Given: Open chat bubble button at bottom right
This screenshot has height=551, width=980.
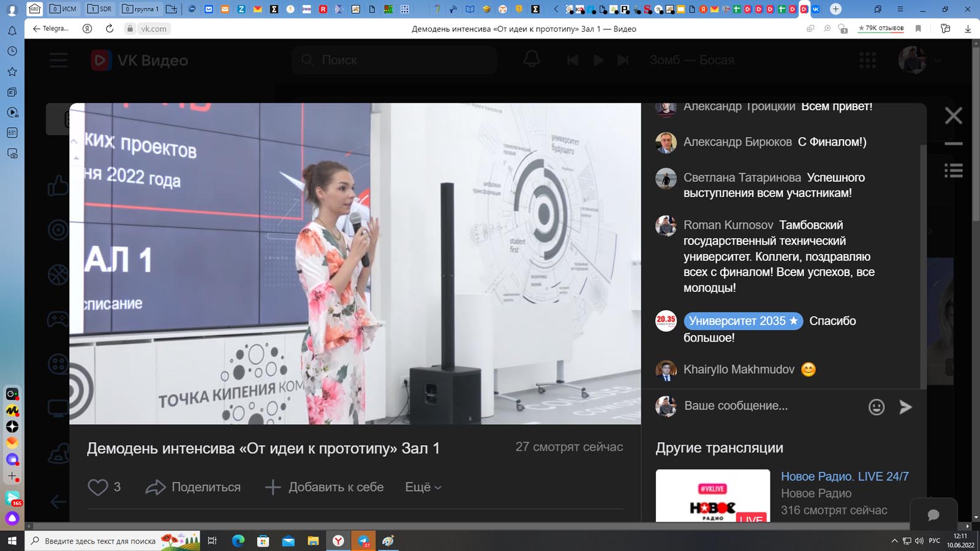Looking at the screenshot, I should pos(933,515).
